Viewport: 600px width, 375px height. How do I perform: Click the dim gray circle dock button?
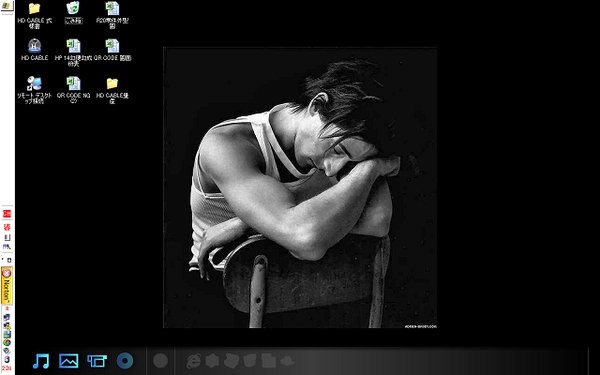160,360
